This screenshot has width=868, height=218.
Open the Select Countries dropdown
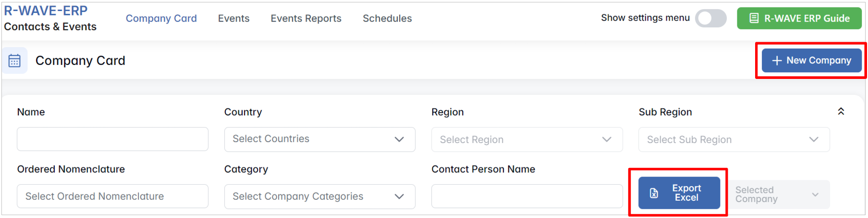(x=319, y=139)
